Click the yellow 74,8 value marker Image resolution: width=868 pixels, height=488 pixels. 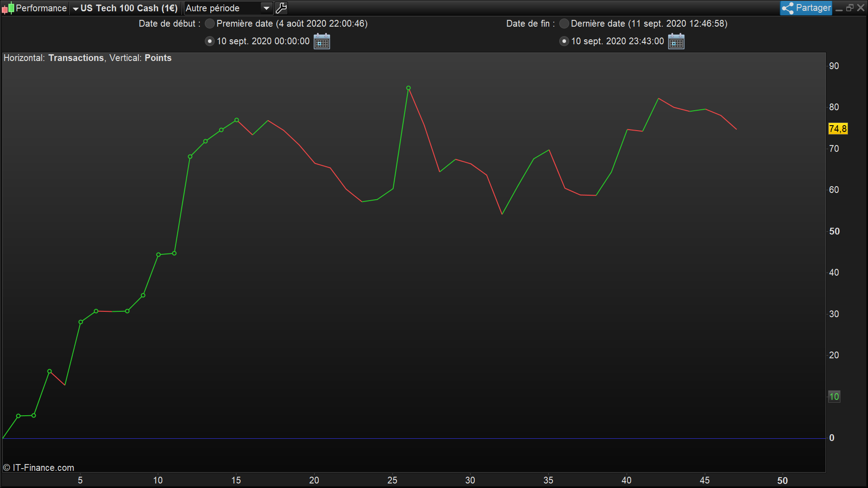(838, 129)
